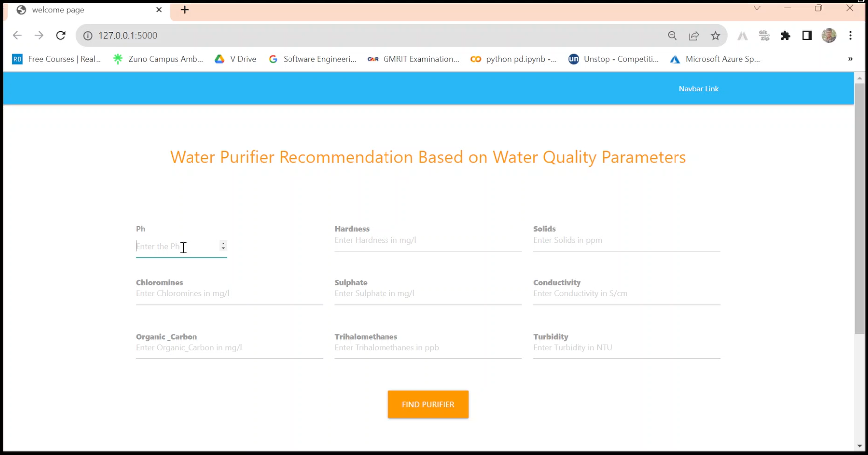Image resolution: width=868 pixels, height=455 pixels.
Task: Click the page vertical scrollbar thumb
Action: pos(859,209)
